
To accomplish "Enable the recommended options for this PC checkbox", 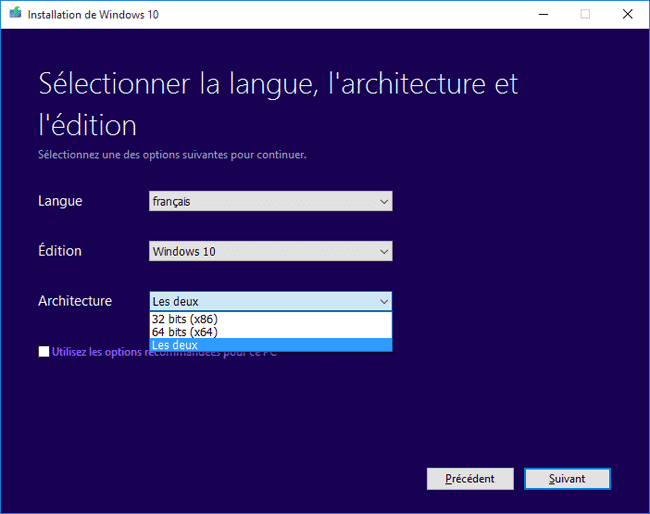I will point(44,352).
